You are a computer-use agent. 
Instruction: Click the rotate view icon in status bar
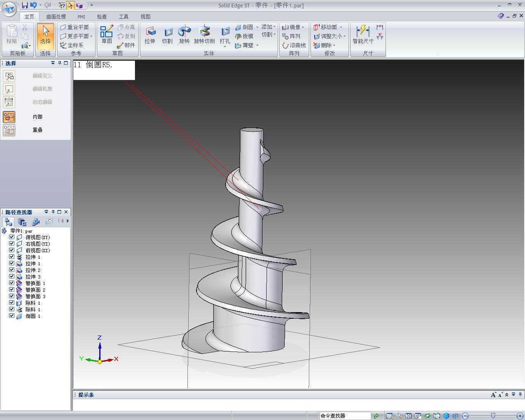click(427, 416)
